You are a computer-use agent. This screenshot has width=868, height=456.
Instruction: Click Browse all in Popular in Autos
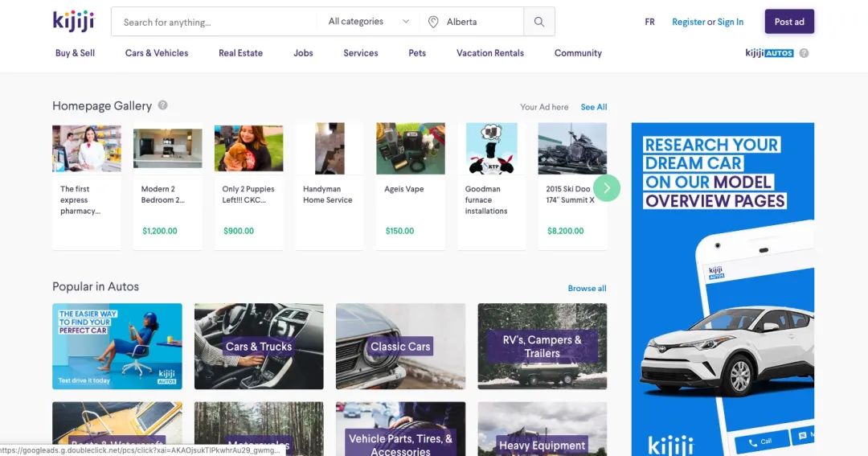point(587,288)
